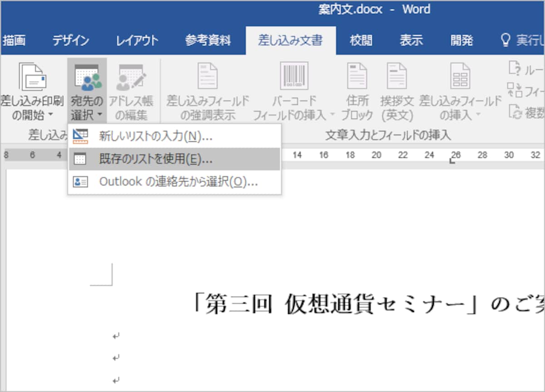Click the document title 案内文.docx - Word
The height and width of the screenshot is (392, 545).
[374, 10]
